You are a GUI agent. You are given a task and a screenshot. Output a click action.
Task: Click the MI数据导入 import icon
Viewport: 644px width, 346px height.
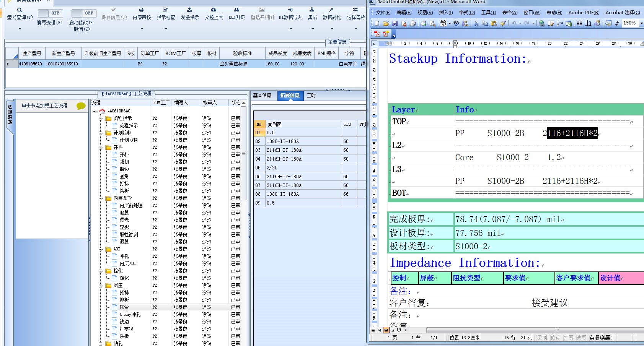[290, 10]
